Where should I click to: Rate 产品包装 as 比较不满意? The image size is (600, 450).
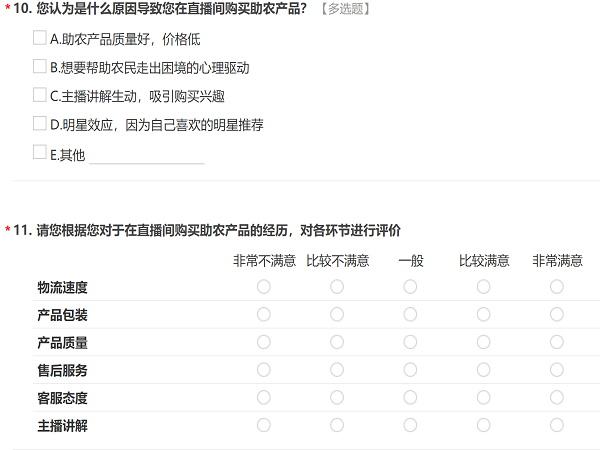pyautogui.click(x=337, y=314)
